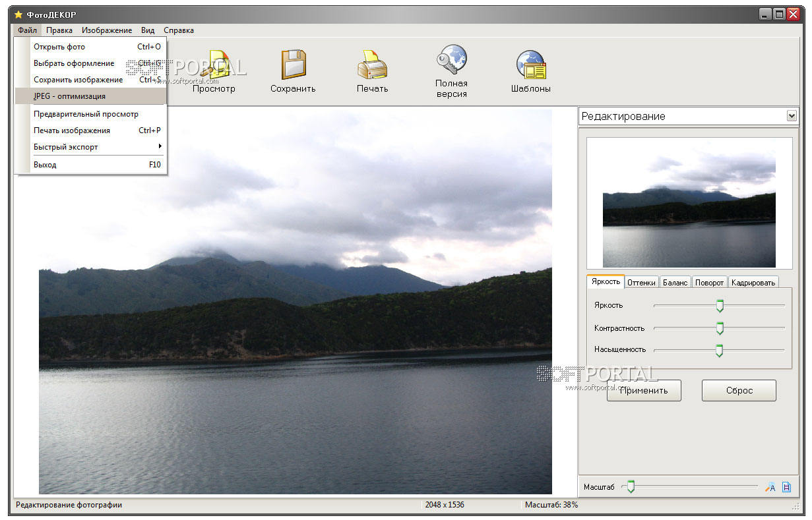Click the Сохранить floppy disk icon
This screenshot has width=812, height=520.
(x=293, y=65)
